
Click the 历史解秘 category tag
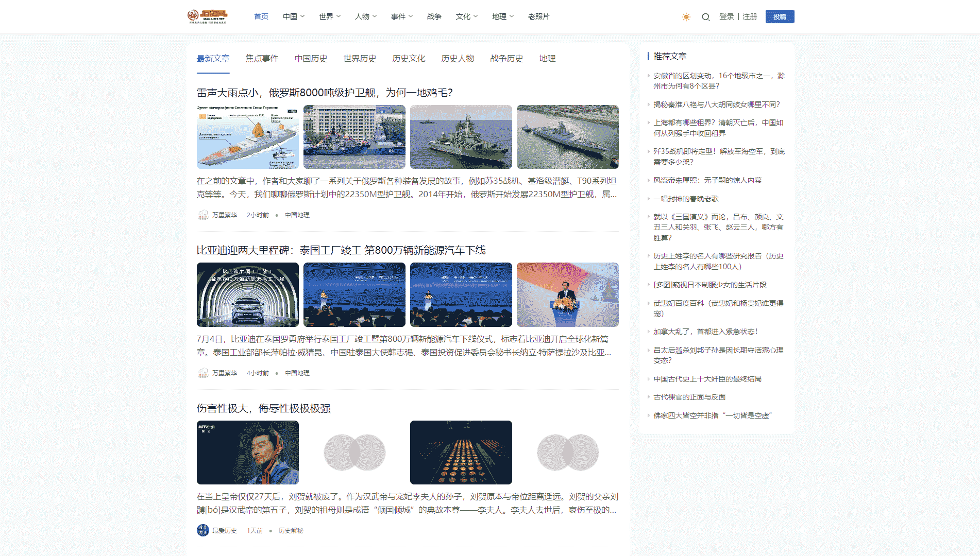(x=291, y=531)
